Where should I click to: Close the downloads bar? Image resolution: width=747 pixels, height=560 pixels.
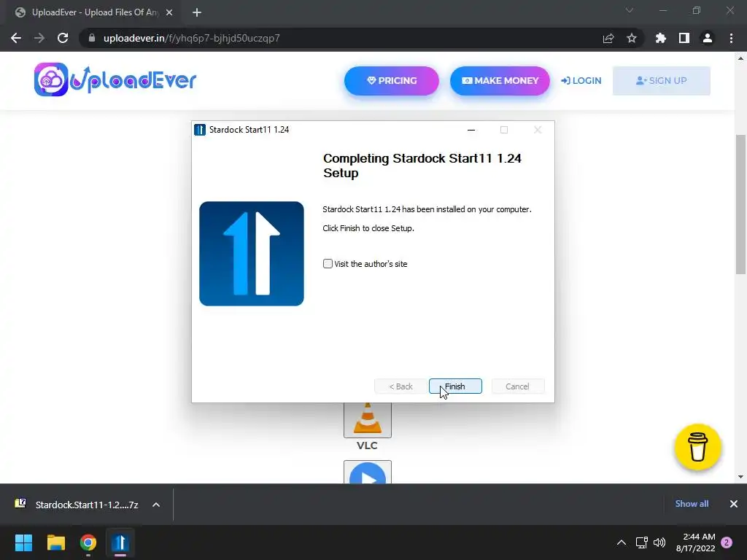[x=734, y=504]
